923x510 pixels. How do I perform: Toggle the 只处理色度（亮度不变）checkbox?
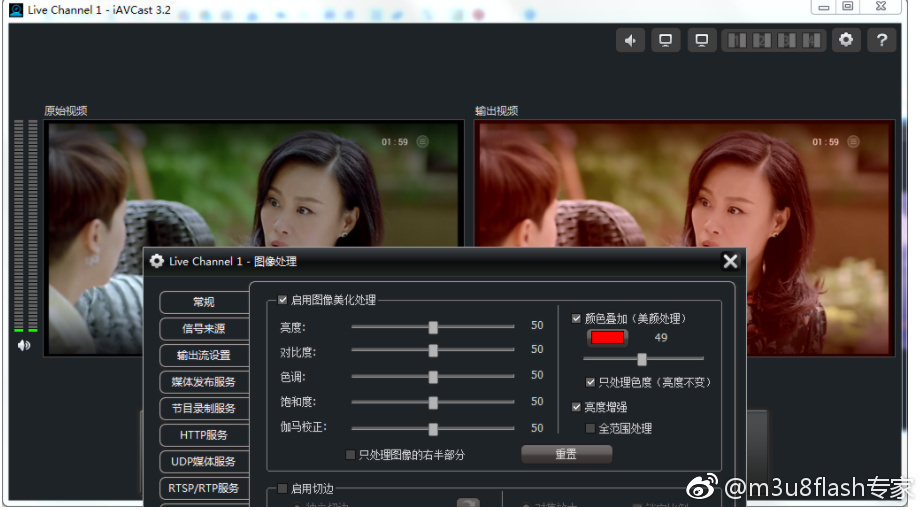point(590,382)
